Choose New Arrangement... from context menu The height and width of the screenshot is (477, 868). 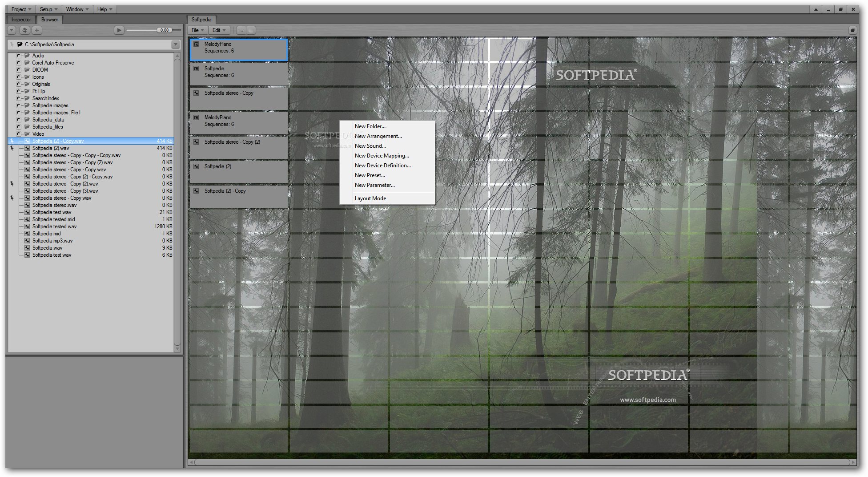[387, 136]
